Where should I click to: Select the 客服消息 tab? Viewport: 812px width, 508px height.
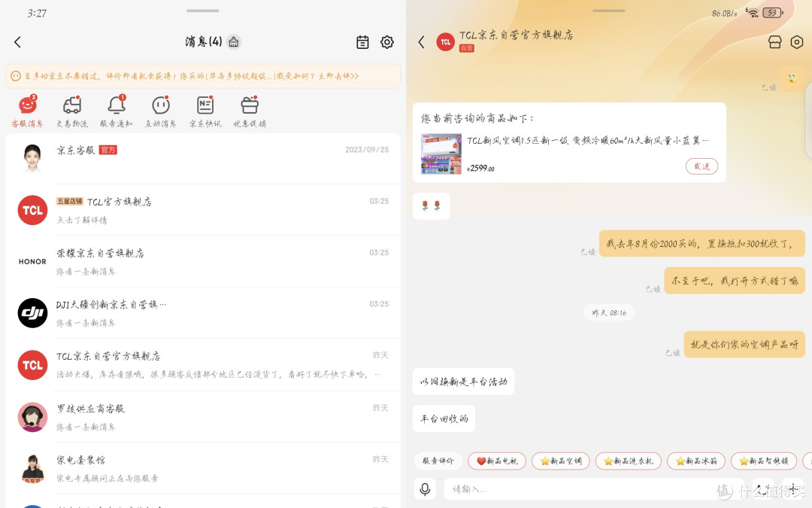coord(28,111)
